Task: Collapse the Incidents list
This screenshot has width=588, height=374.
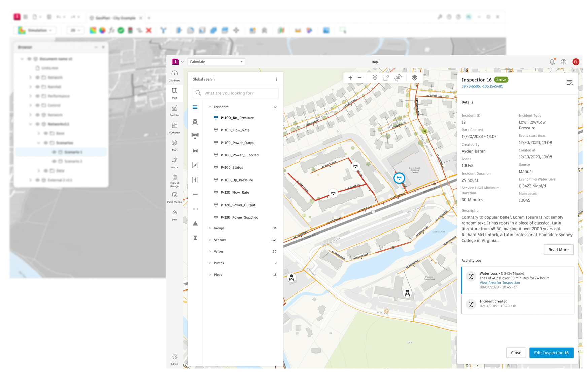Action: tap(210, 107)
